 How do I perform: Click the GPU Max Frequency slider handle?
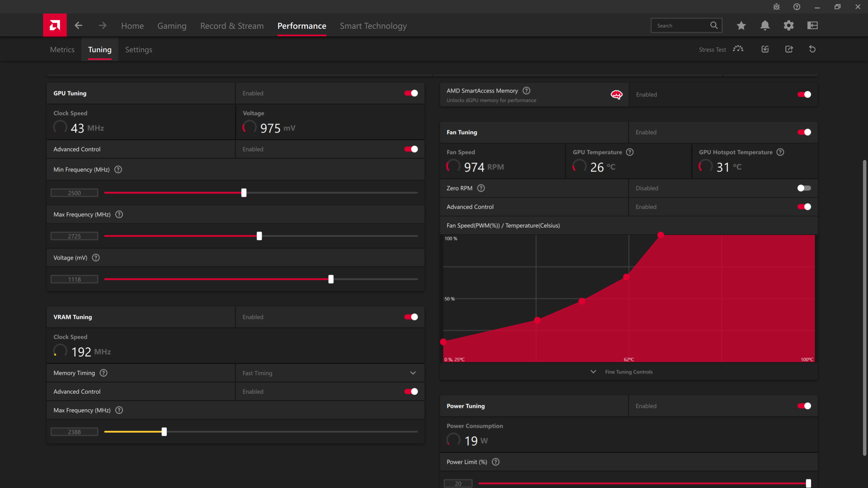coord(259,236)
